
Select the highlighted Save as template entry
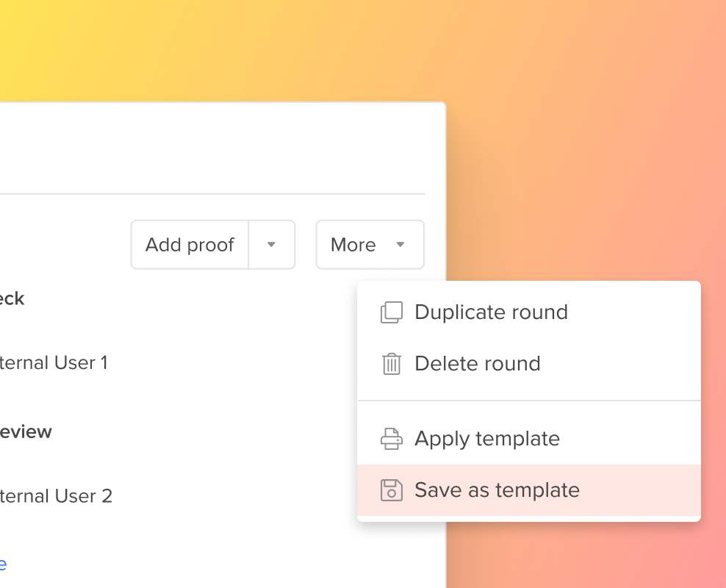(529, 490)
